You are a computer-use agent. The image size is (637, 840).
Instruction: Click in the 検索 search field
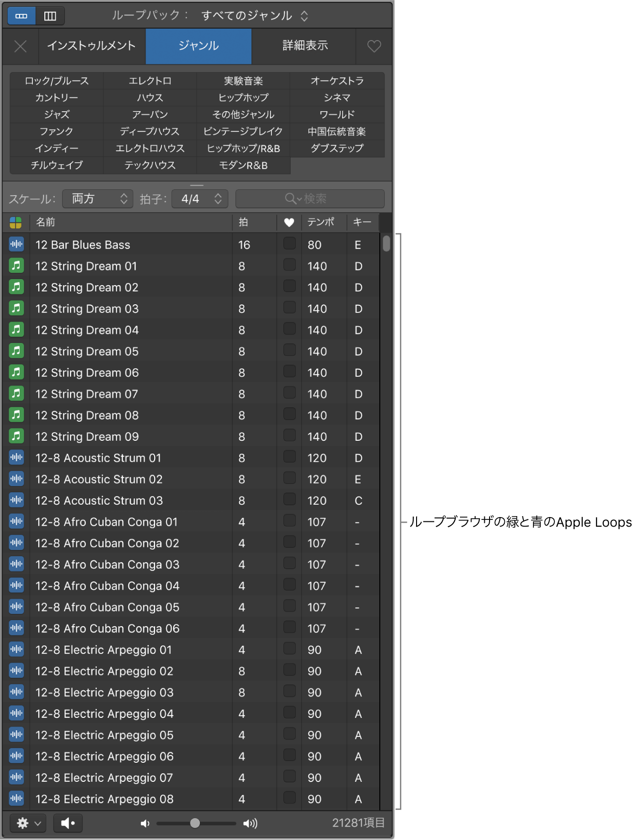tap(310, 199)
